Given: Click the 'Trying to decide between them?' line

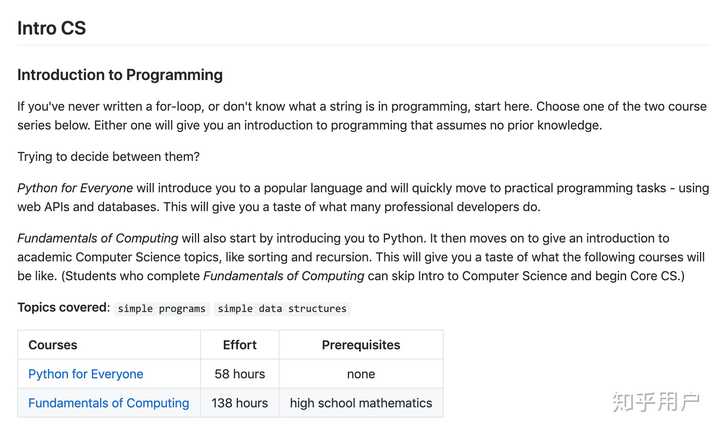Looking at the screenshot, I should coord(108,157).
